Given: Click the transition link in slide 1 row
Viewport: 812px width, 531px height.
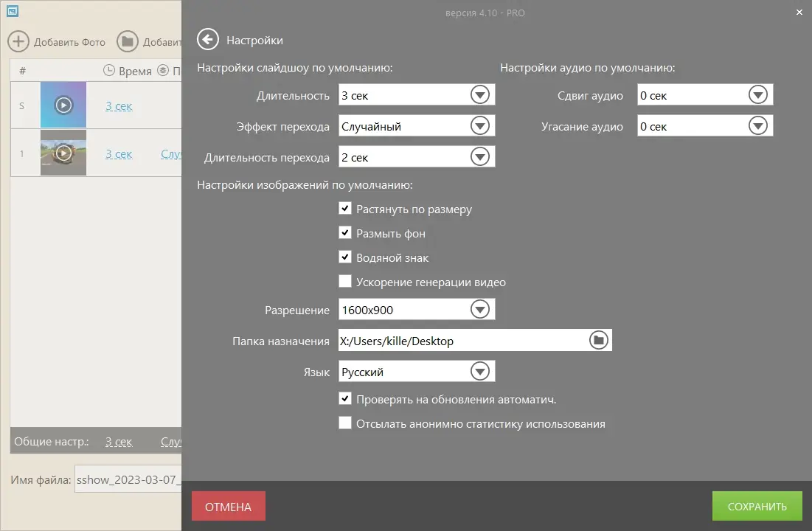Looking at the screenshot, I should pyautogui.click(x=171, y=154).
